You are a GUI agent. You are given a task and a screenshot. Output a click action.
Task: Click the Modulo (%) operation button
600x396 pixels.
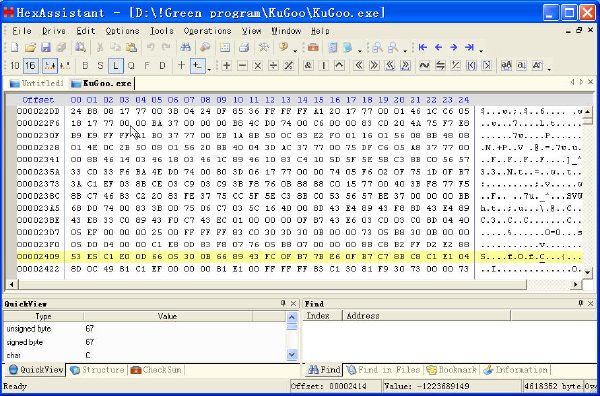(289, 66)
